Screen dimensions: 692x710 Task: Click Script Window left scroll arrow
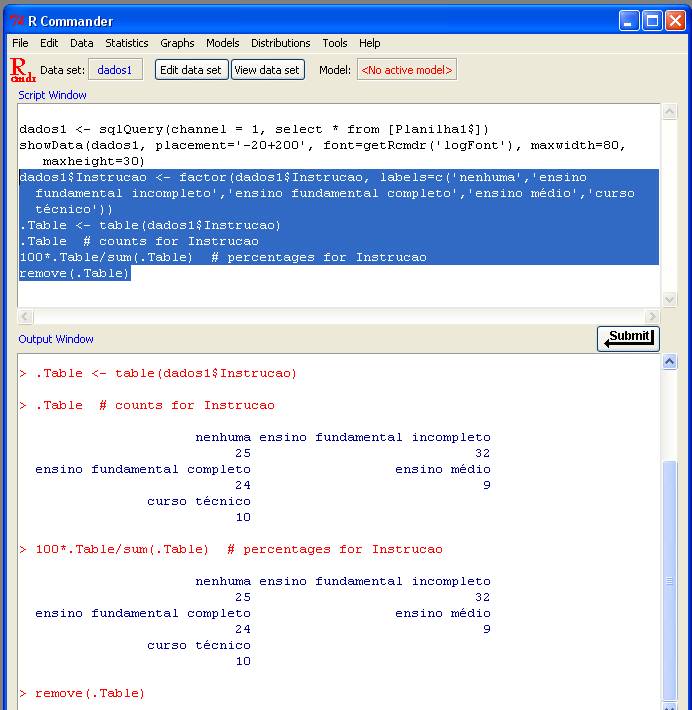(x=25, y=317)
